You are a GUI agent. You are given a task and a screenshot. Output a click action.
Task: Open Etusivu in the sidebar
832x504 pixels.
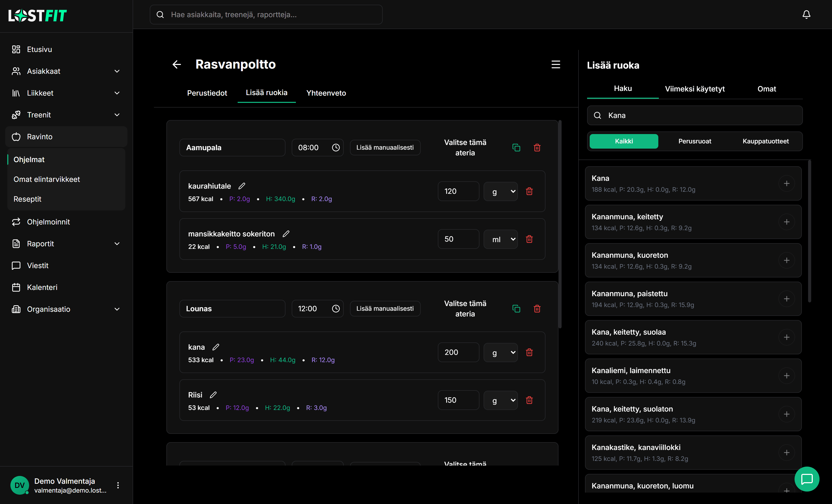point(66,50)
